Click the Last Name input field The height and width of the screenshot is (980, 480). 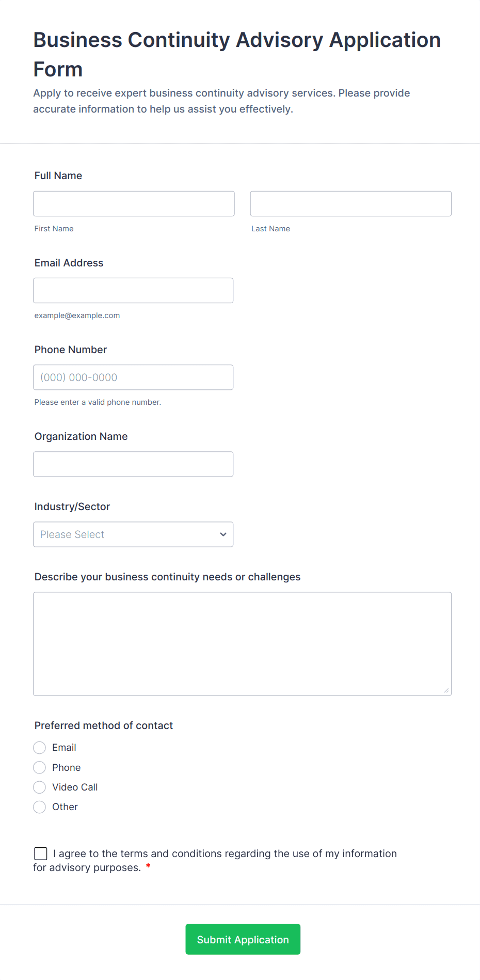350,204
